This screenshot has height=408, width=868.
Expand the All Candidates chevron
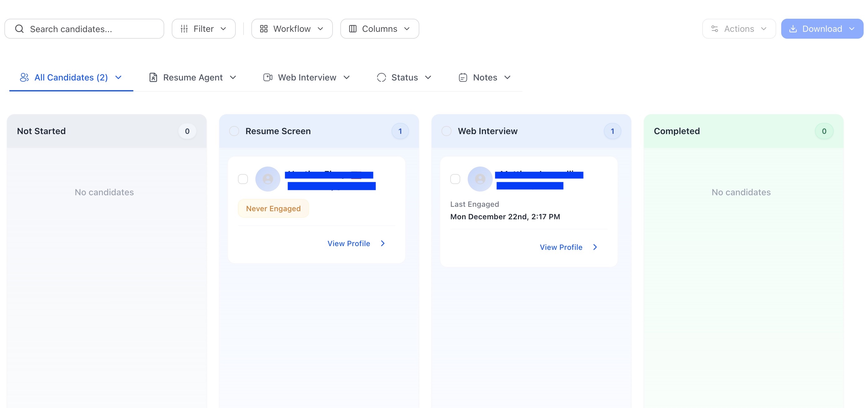[118, 77]
